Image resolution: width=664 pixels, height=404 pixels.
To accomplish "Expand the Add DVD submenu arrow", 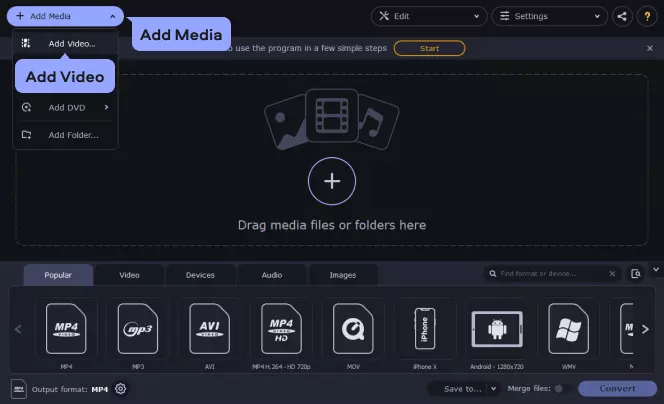I will [106, 108].
